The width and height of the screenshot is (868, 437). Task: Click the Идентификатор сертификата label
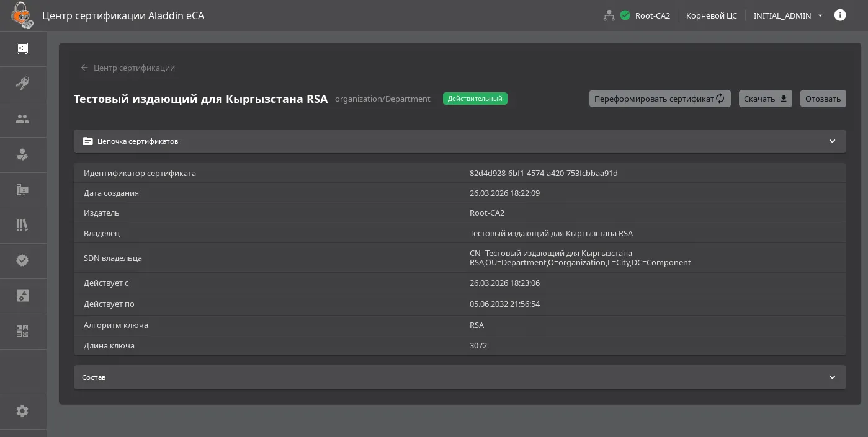(x=140, y=173)
